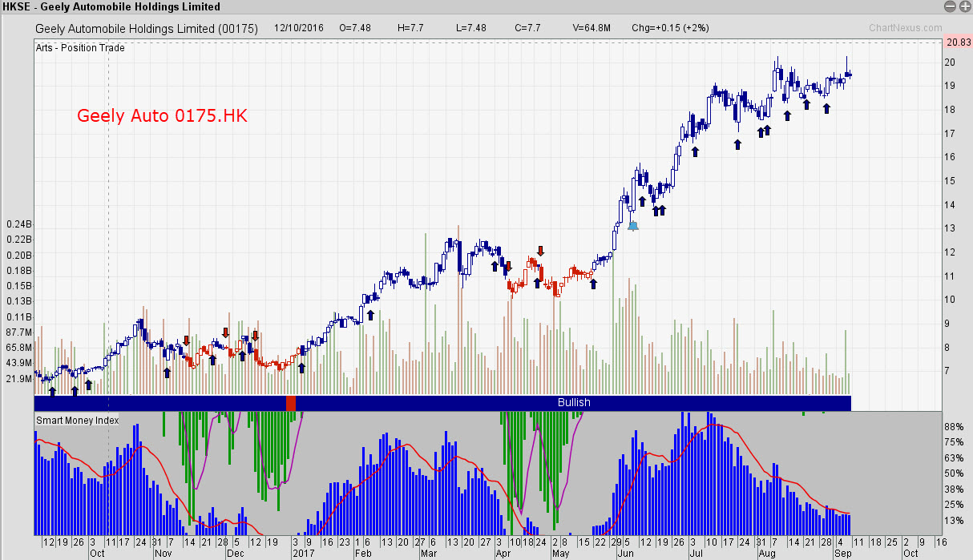The width and height of the screenshot is (973, 560).
Task: Click the Jun month label
Action: [x=625, y=554]
